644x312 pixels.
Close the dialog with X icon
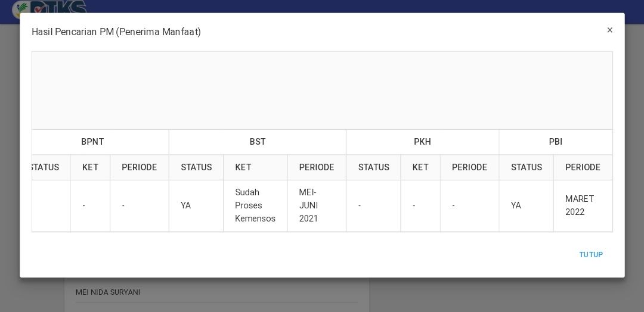[x=609, y=30]
